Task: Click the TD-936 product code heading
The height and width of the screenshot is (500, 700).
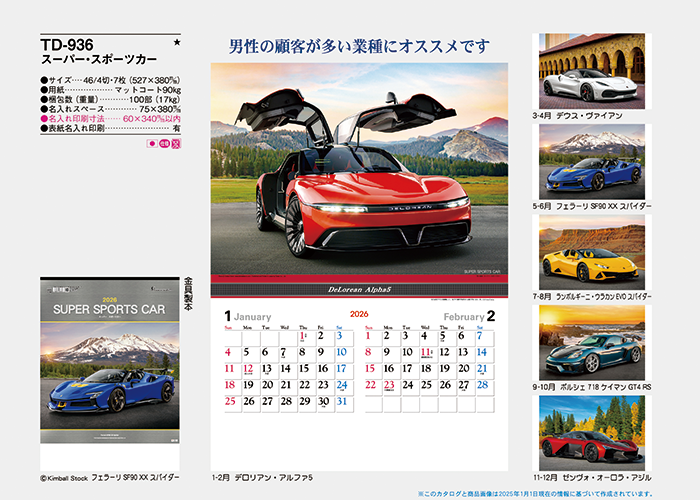Action: (x=69, y=43)
